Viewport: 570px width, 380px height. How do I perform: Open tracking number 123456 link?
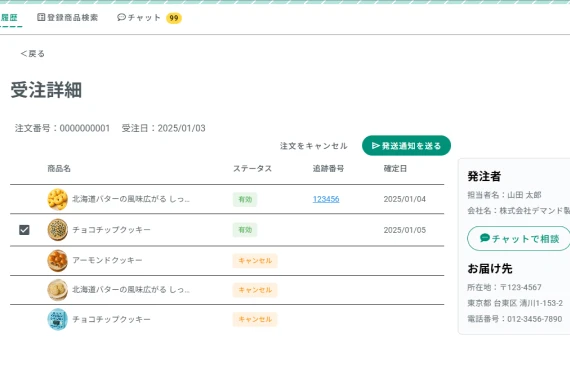coord(326,199)
